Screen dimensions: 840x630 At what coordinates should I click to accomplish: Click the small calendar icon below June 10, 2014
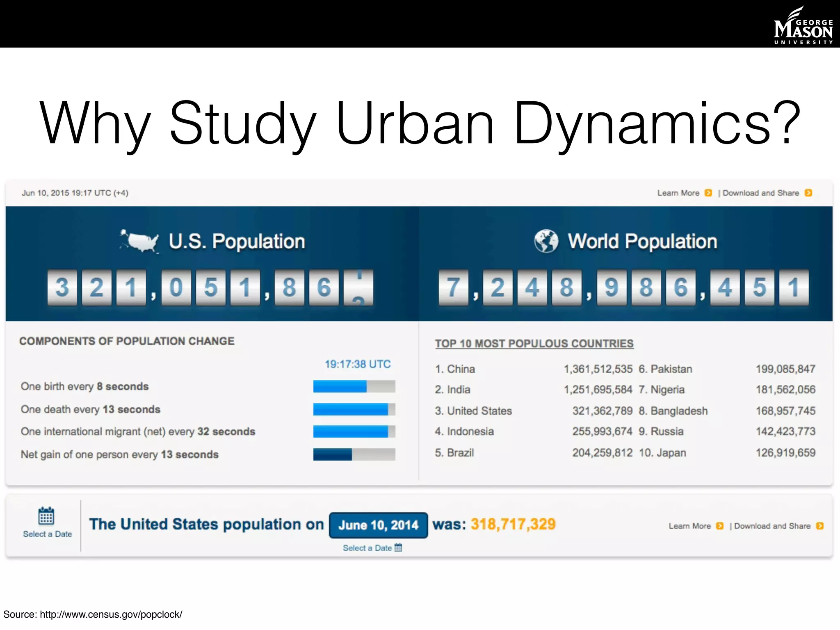[x=398, y=548]
